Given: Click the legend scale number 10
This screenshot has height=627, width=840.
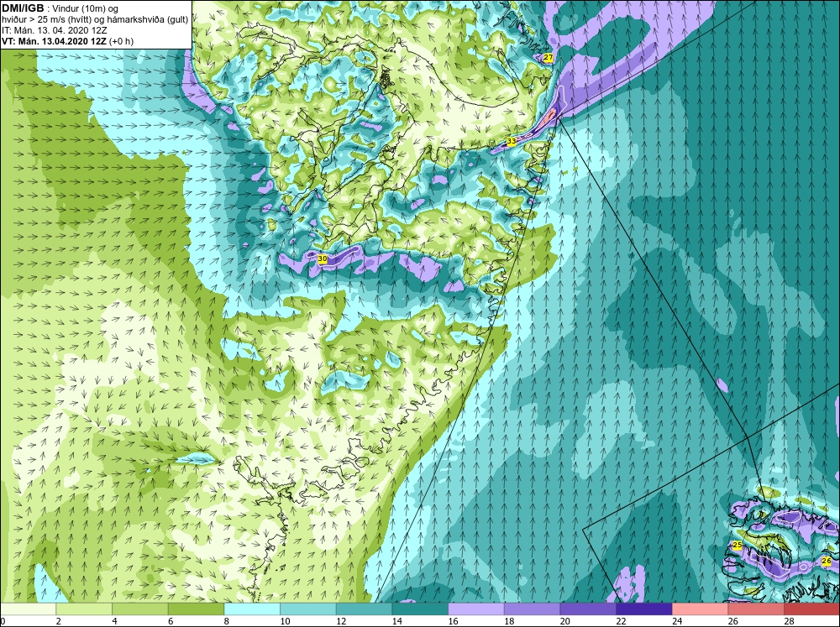Looking at the screenshot, I should (x=285, y=621).
